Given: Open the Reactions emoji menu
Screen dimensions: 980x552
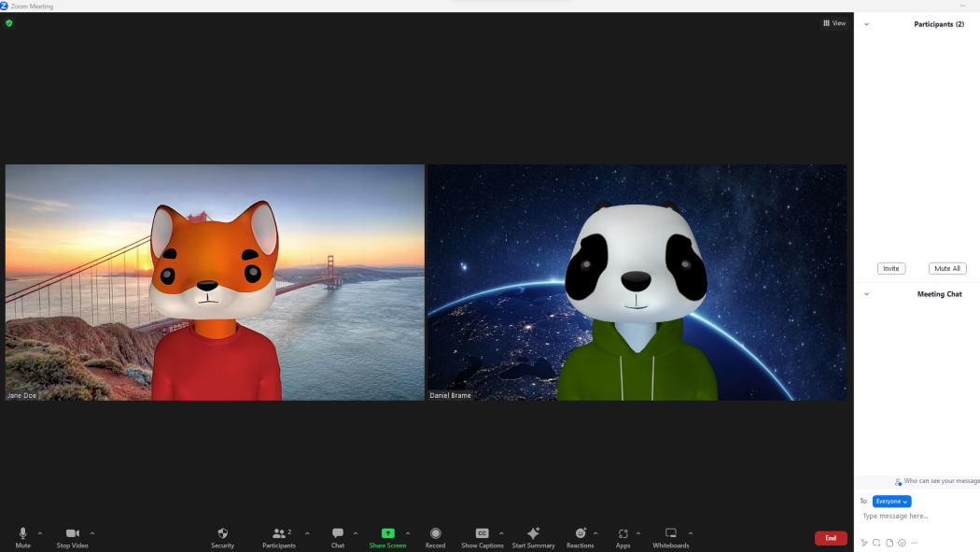Looking at the screenshot, I should pos(580,533).
